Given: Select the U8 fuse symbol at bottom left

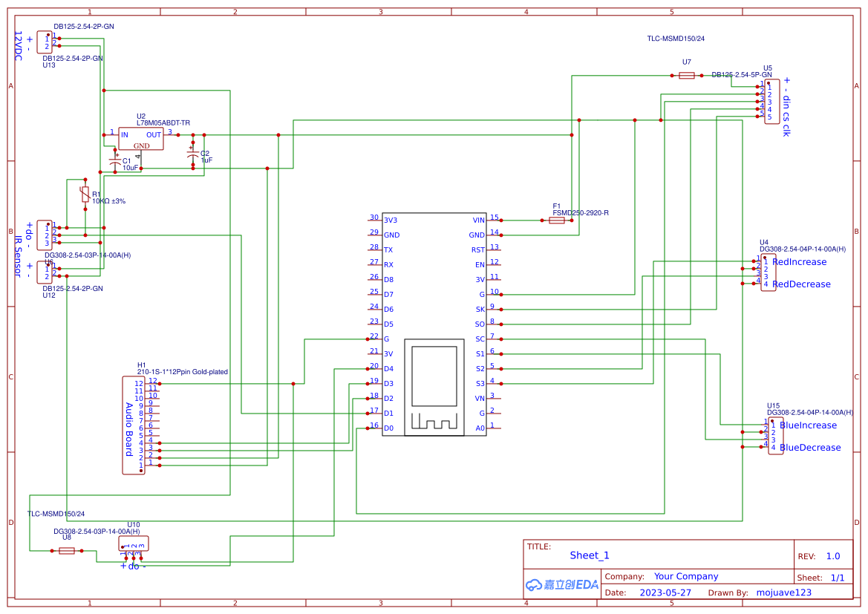Looking at the screenshot, I should 66,551.
